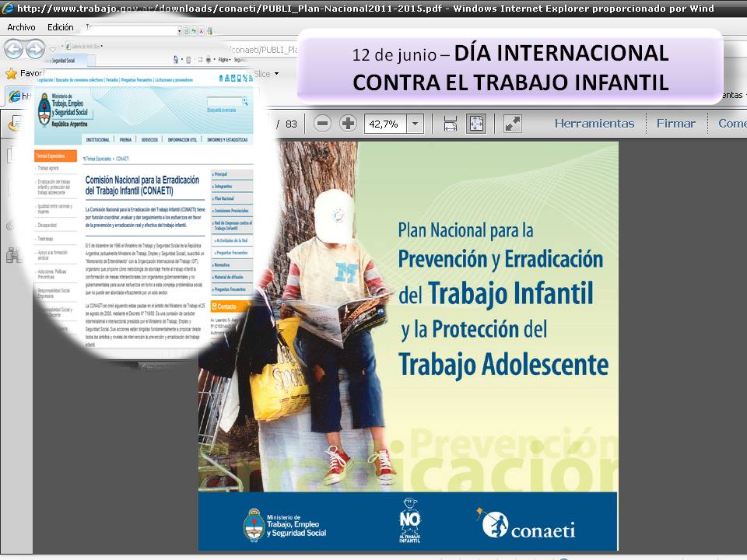This screenshot has height=560, width=747.
Task: Click the orange Contacto button
Action: (230, 306)
